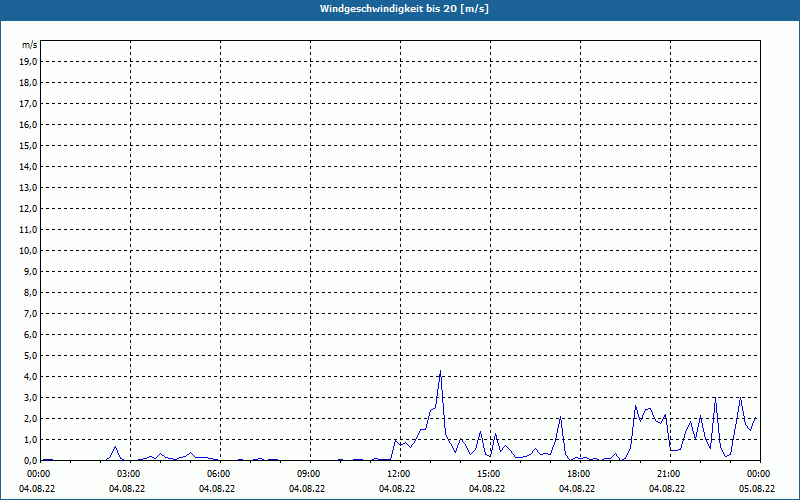Viewport: 800px width, 500px height.
Task: Click the 15:00 time label
Action: [490, 474]
